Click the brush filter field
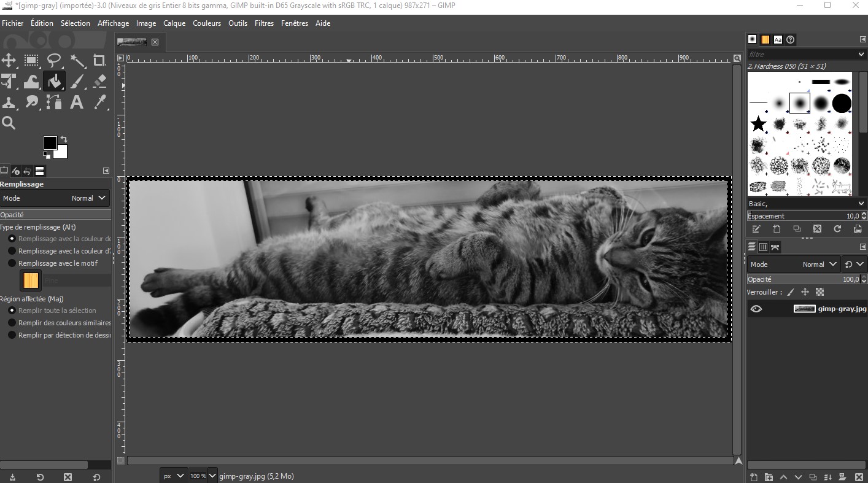 (x=802, y=55)
